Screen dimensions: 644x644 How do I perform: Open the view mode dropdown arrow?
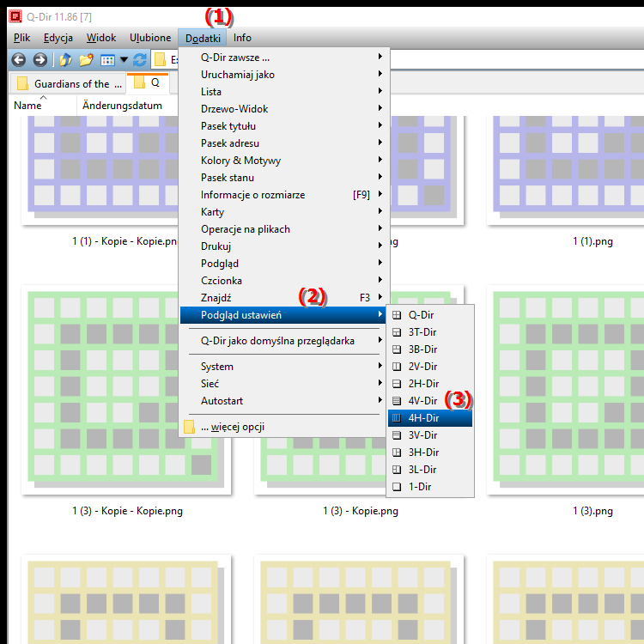pos(124,60)
